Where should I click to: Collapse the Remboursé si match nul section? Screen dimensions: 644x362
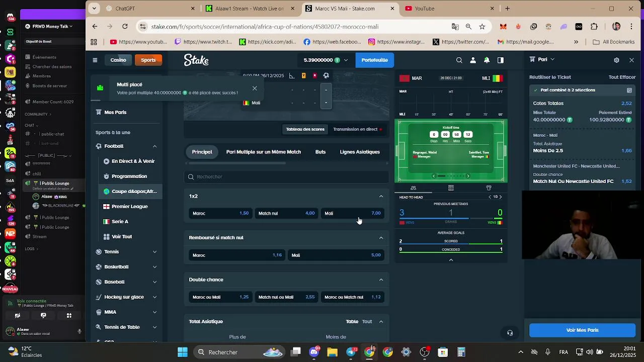click(x=381, y=237)
